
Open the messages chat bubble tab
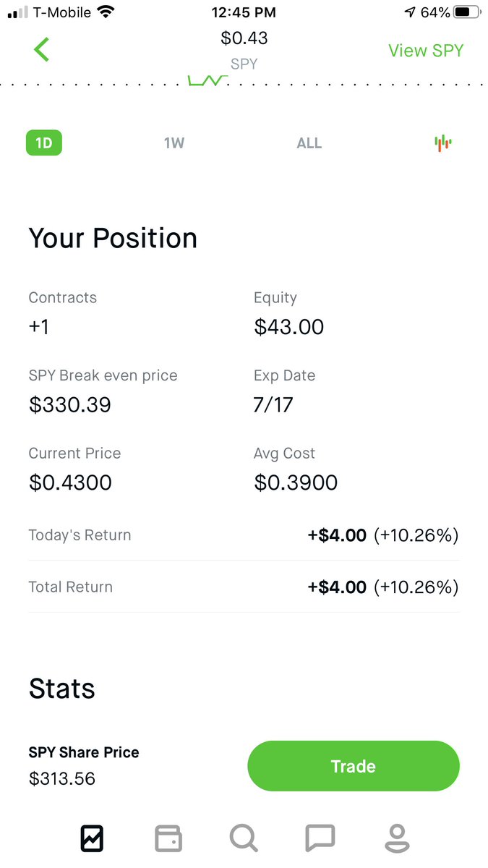320,838
